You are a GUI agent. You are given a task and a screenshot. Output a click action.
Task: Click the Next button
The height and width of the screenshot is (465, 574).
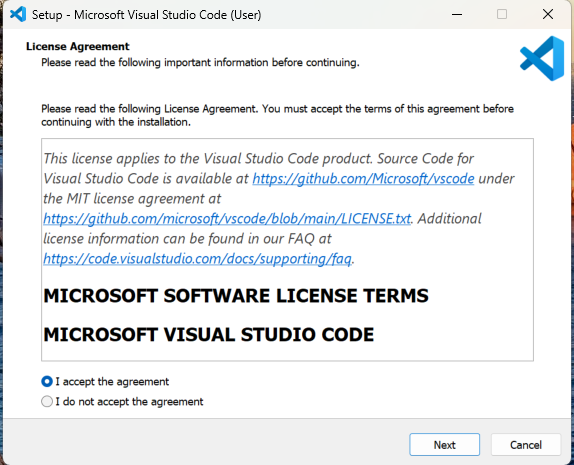point(444,444)
